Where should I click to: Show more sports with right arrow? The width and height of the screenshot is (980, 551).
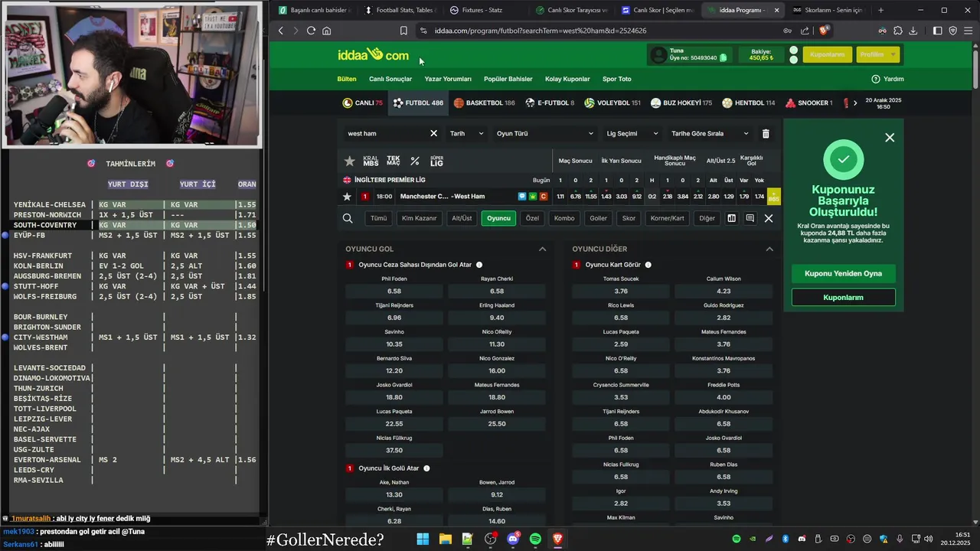[x=855, y=103]
